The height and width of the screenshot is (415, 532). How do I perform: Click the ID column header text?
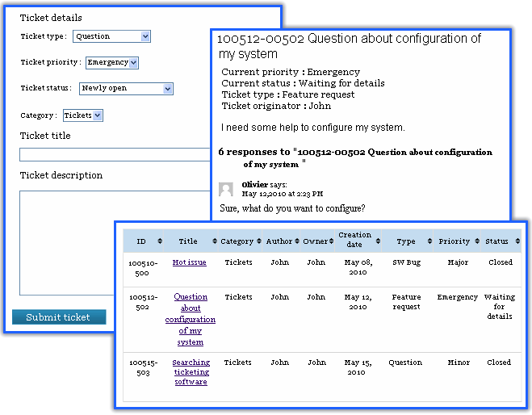coord(141,241)
